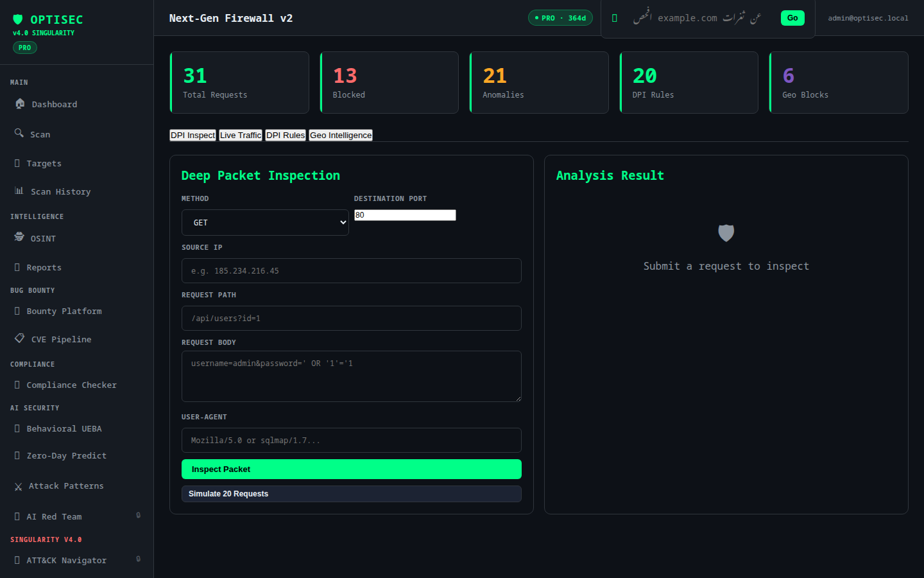The image size is (924, 578).
Task: Open the METHOD dropdown showing GET
Action: coord(265,222)
